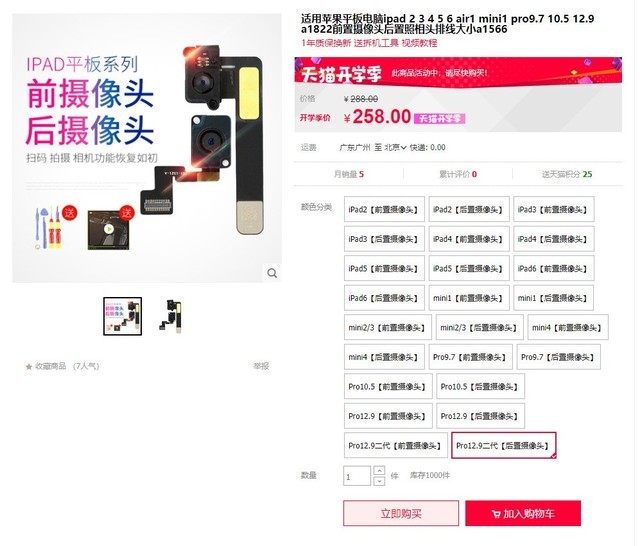
Task: Click the 天猫开学季 promotion banner
Action: [x=458, y=72]
